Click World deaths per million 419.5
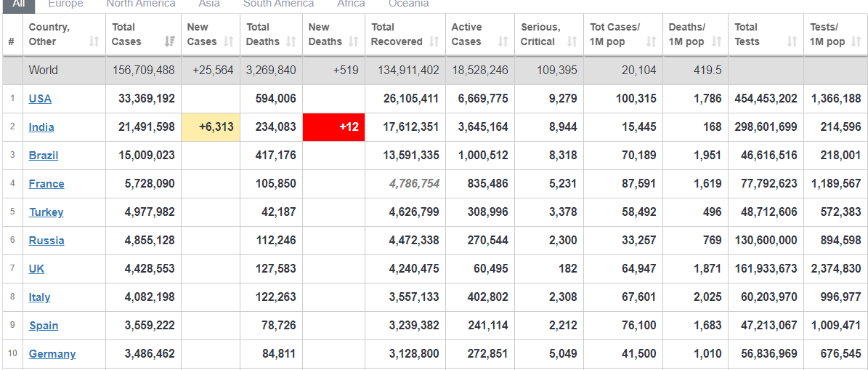This screenshot has width=868, height=370. click(707, 71)
